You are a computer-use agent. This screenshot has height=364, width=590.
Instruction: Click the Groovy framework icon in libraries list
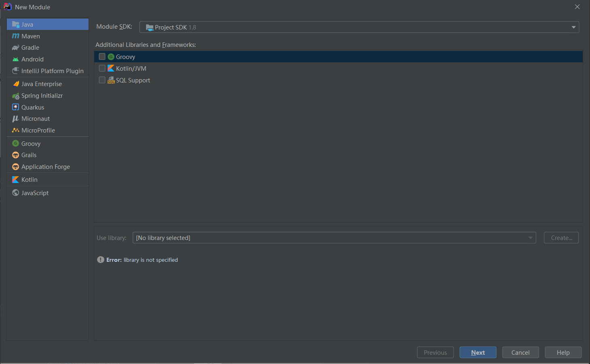[x=111, y=57]
